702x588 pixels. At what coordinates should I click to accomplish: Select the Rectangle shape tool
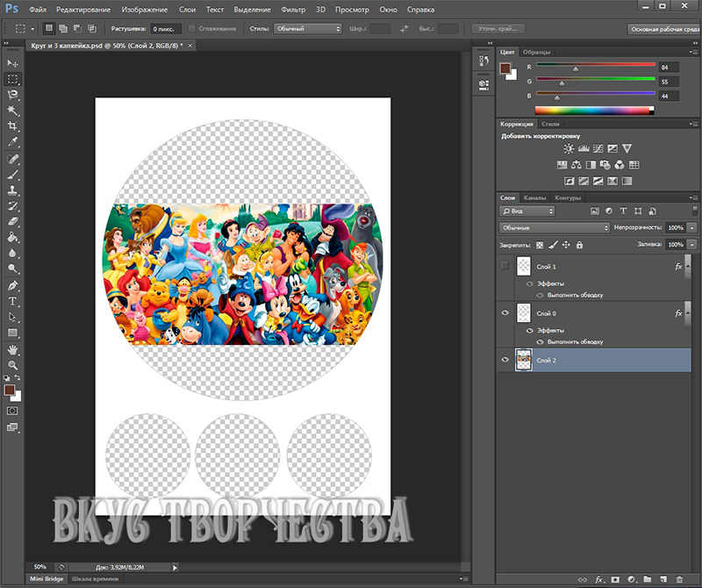(12, 333)
